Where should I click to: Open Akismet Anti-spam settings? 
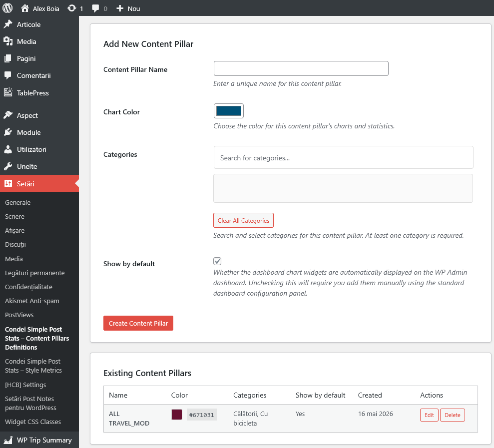32,301
